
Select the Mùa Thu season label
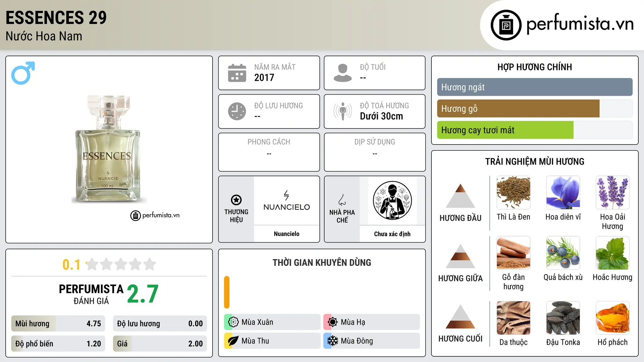pos(255,341)
